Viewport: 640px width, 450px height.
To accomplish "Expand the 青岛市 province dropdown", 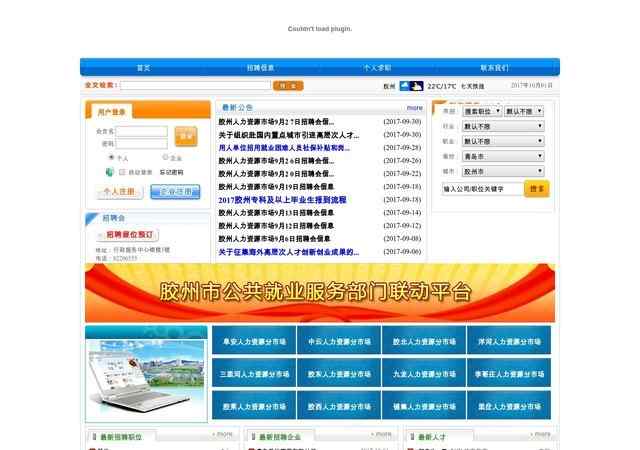I will pos(501,156).
